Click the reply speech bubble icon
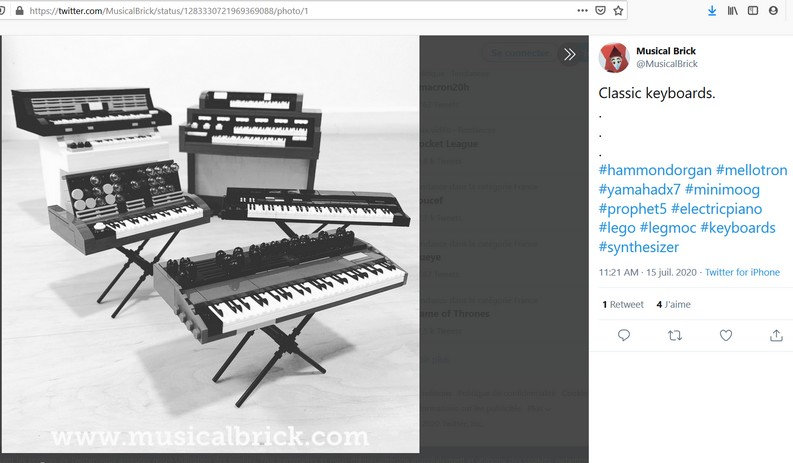This screenshot has width=793, height=463. tap(624, 335)
